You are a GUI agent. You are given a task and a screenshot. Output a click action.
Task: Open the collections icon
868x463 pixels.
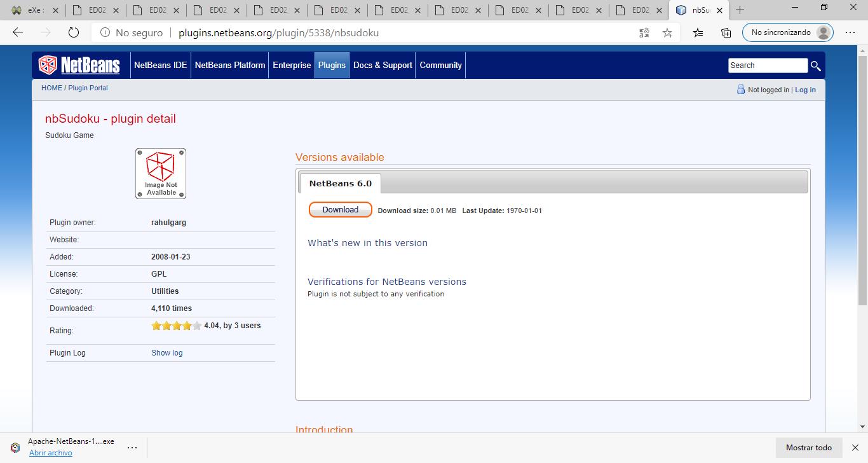pyautogui.click(x=726, y=32)
